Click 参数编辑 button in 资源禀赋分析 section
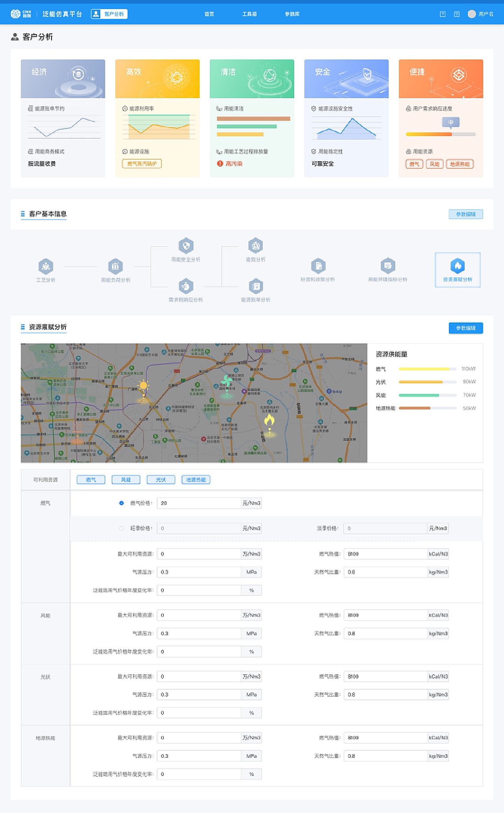Image resolution: width=504 pixels, height=813 pixels. 465,328
